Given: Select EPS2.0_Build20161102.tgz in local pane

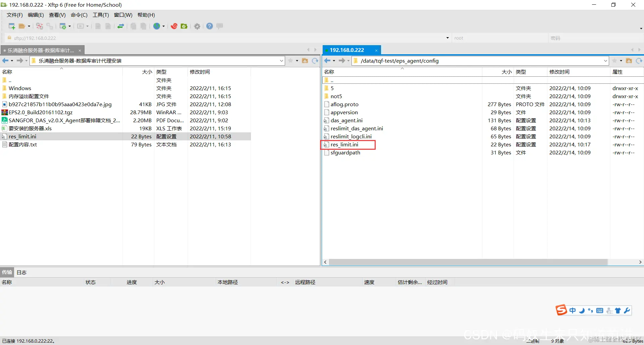Looking at the screenshot, I should pos(40,113).
